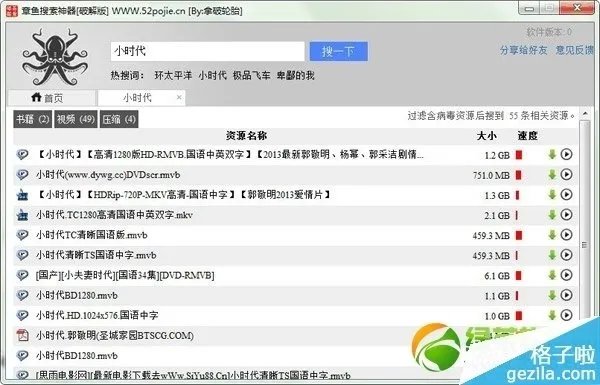600x385 pixels.
Task: Click file-type icon of 小夫妻时代 row
Action: coord(23,275)
